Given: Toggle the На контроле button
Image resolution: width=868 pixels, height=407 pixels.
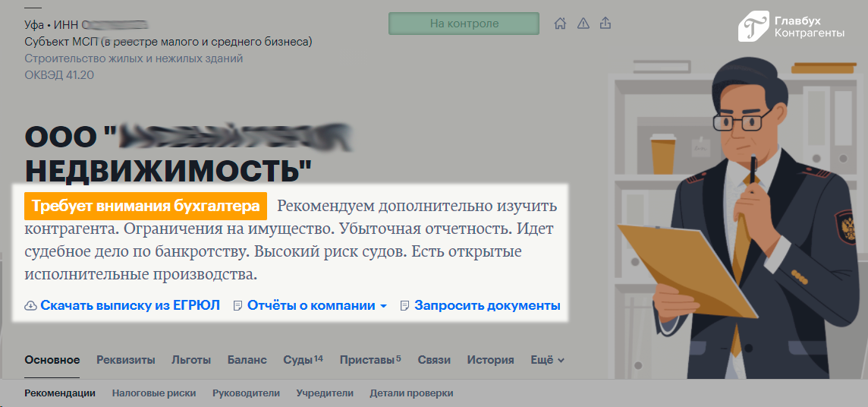Looking at the screenshot, I should click(x=464, y=24).
